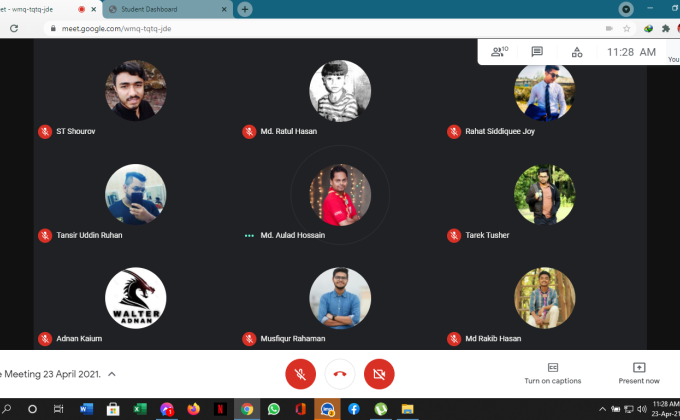
Task: Toggle the microphone mute button
Action: (300, 374)
